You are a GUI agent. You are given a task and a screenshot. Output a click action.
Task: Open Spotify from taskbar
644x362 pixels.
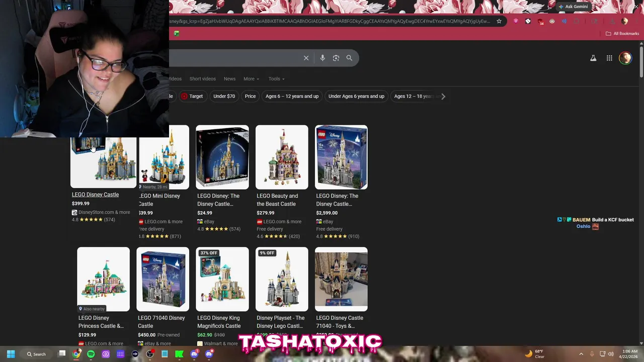(91, 354)
